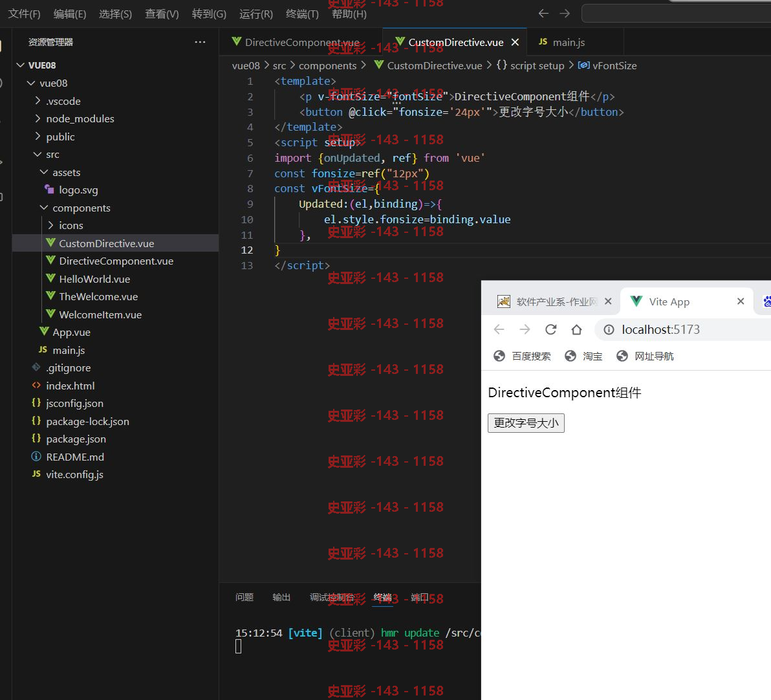The width and height of the screenshot is (771, 700).
Task: Switch to the 输出 panel tab
Action: (x=281, y=597)
